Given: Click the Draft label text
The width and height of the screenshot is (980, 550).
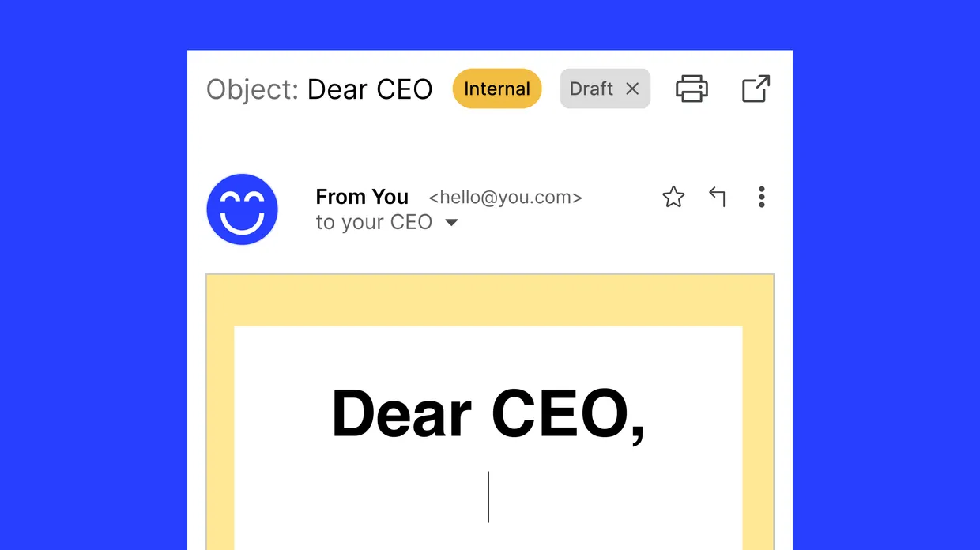Looking at the screenshot, I should coord(591,89).
